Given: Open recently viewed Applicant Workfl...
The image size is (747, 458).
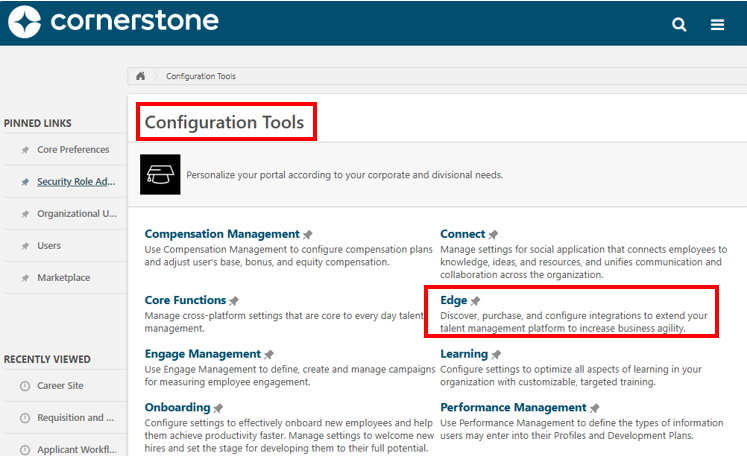Looking at the screenshot, I should pyautogui.click(x=77, y=449).
